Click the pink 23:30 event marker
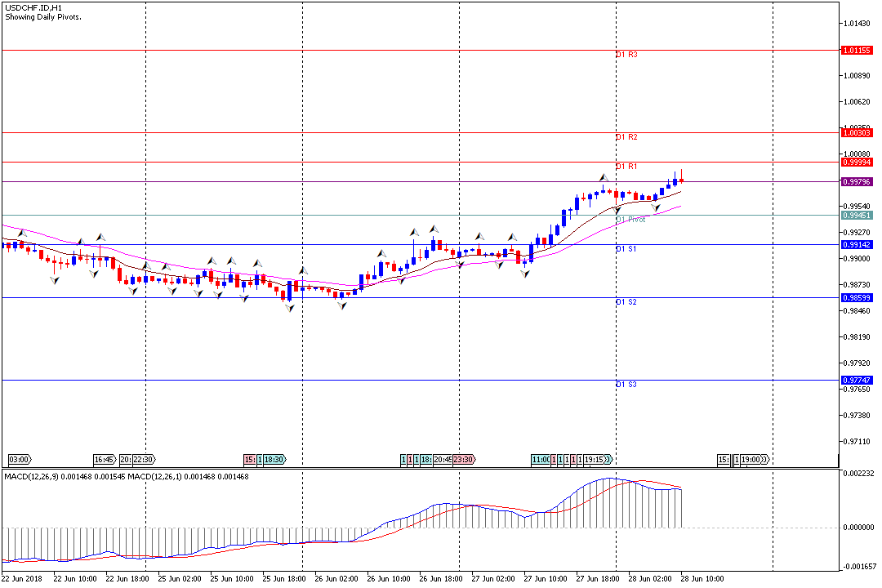Viewport: 882px width, 588px height. tap(464, 460)
